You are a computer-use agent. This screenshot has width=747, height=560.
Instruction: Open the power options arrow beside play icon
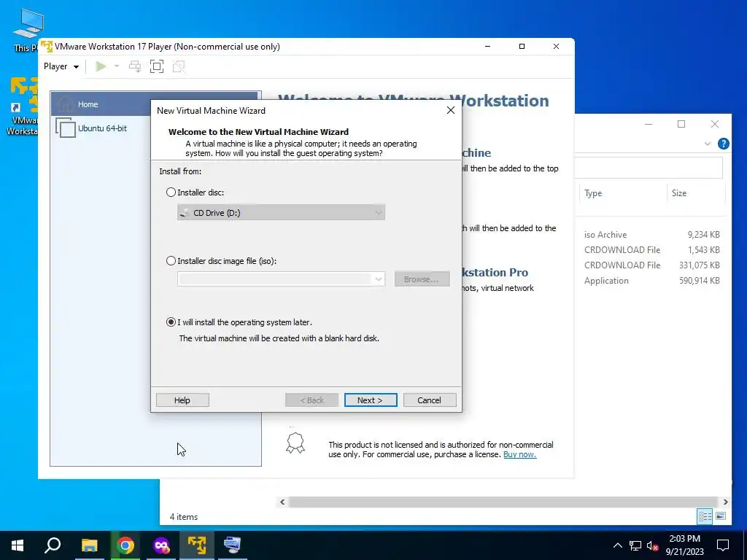click(116, 66)
